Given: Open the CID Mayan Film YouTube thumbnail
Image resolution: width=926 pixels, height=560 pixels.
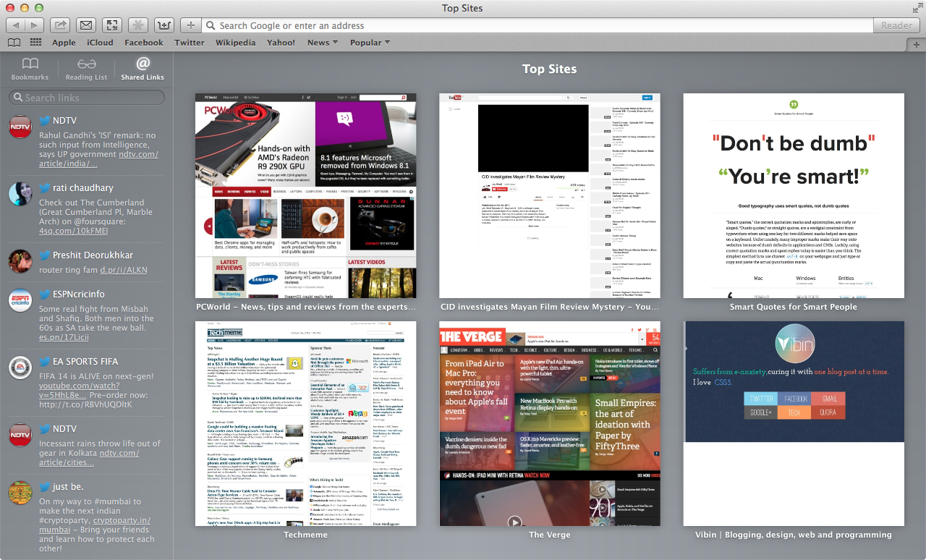Looking at the screenshot, I should (x=550, y=195).
